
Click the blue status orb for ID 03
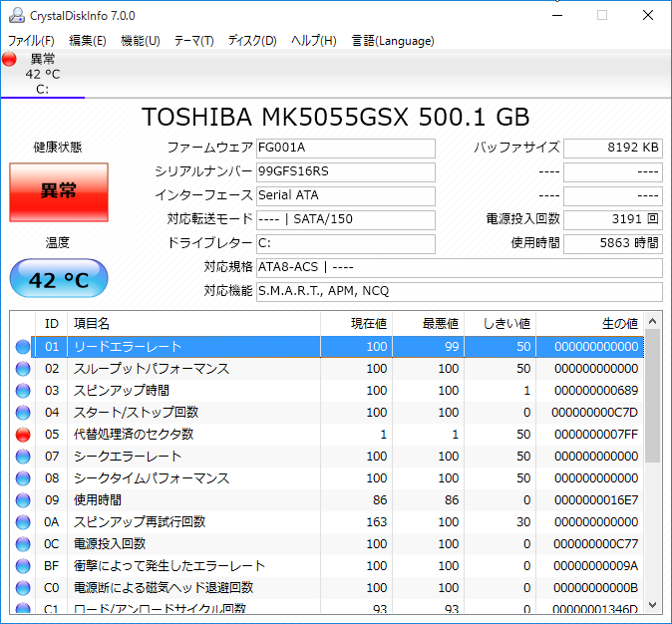click(x=23, y=391)
